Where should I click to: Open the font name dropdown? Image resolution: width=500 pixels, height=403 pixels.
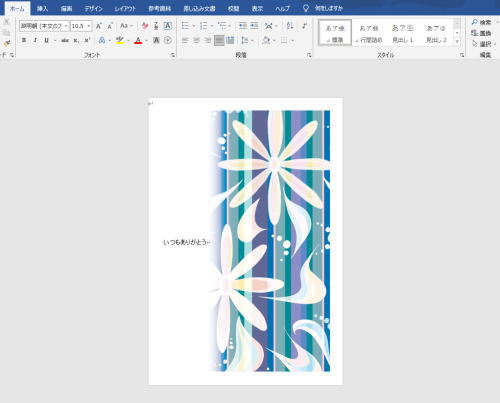tap(66, 26)
